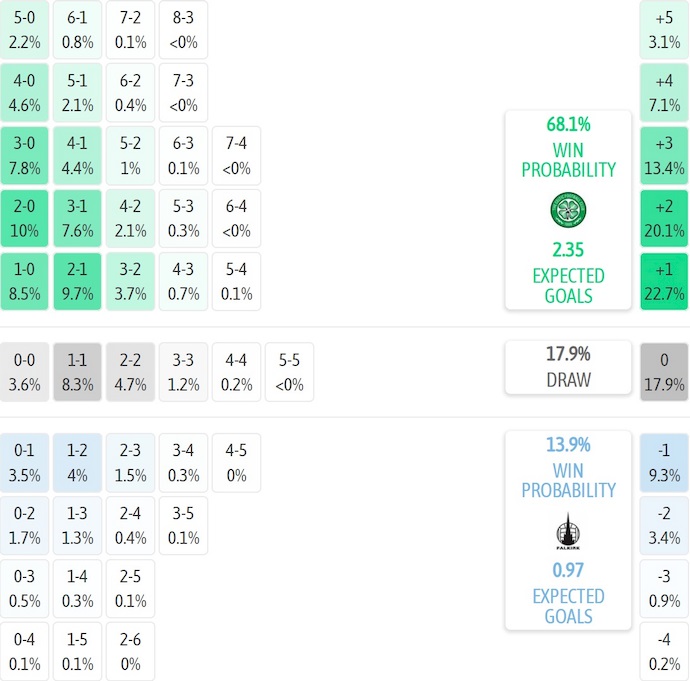Image resolution: width=690 pixels, height=681 pixels.
Task: Click the 13.9% away win probability
Action: coord(568,445)
